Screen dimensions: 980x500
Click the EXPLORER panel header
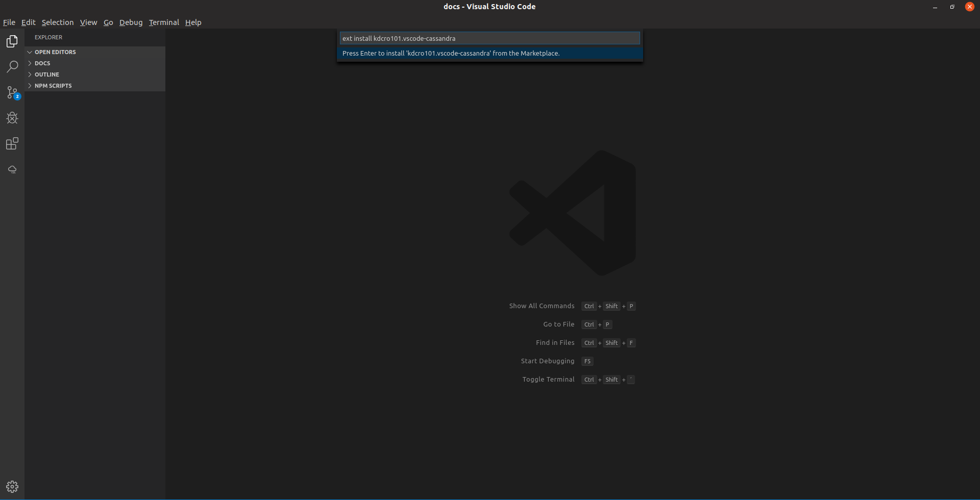pyautogui.click(x=47, y=37)
